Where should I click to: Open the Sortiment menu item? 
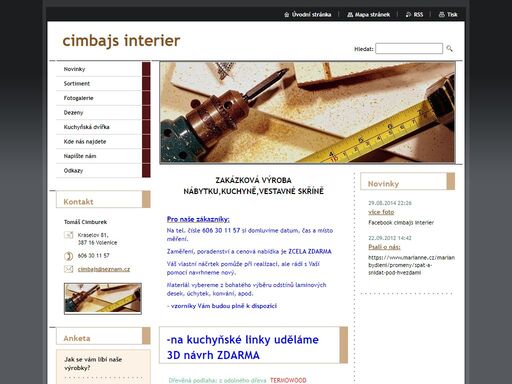[x=99, y=84]
